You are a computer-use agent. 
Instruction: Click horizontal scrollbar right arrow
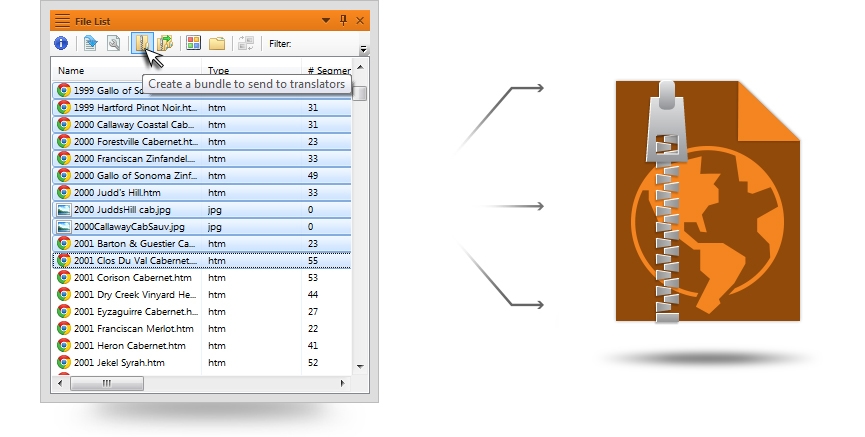click(342, 383)
